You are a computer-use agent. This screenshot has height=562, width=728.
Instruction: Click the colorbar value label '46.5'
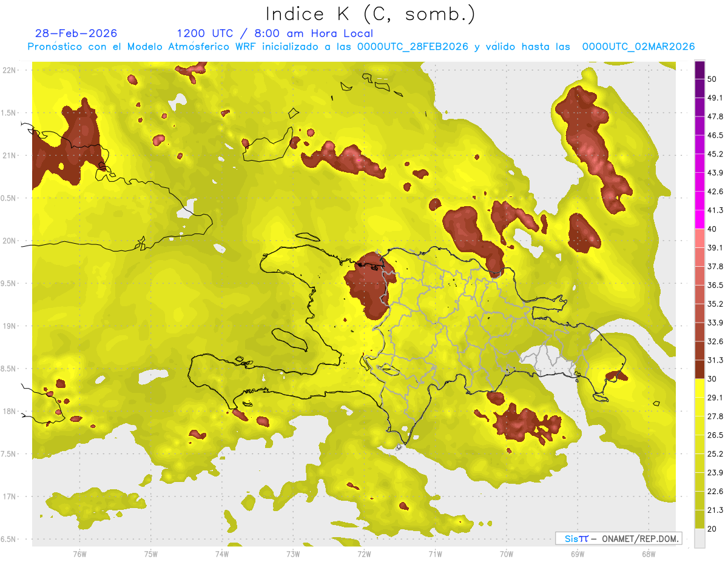(x=715, y=135)
